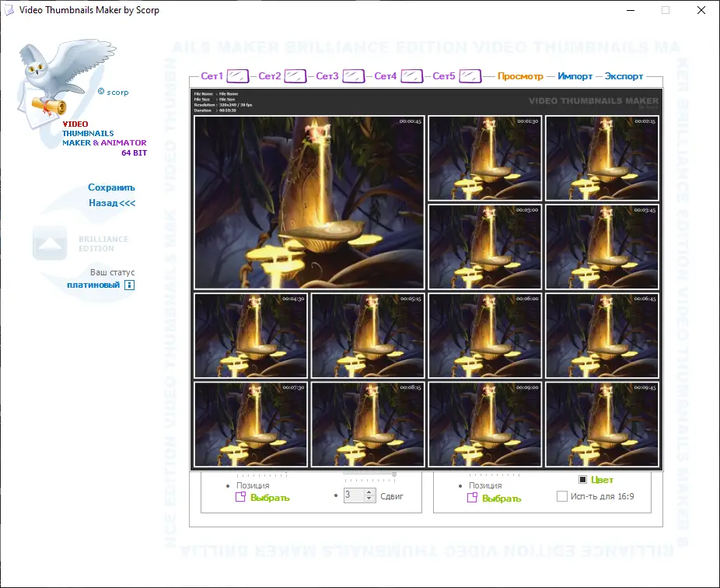The height and width of the screenshot is (588, 720).
Task: Select the Сет4 preset label
Action: (385, 76)
